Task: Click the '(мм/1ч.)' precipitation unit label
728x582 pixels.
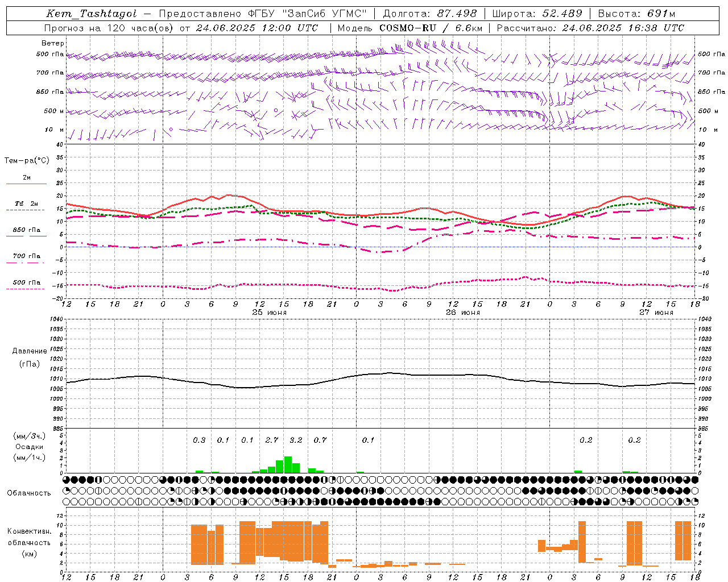Action: [x=29, y=458]
